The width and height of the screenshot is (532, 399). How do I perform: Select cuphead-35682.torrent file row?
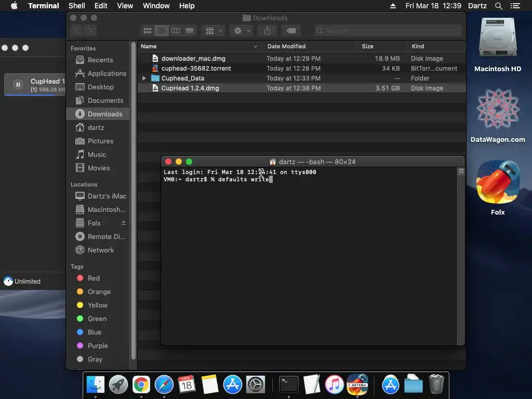pos(302,68)
